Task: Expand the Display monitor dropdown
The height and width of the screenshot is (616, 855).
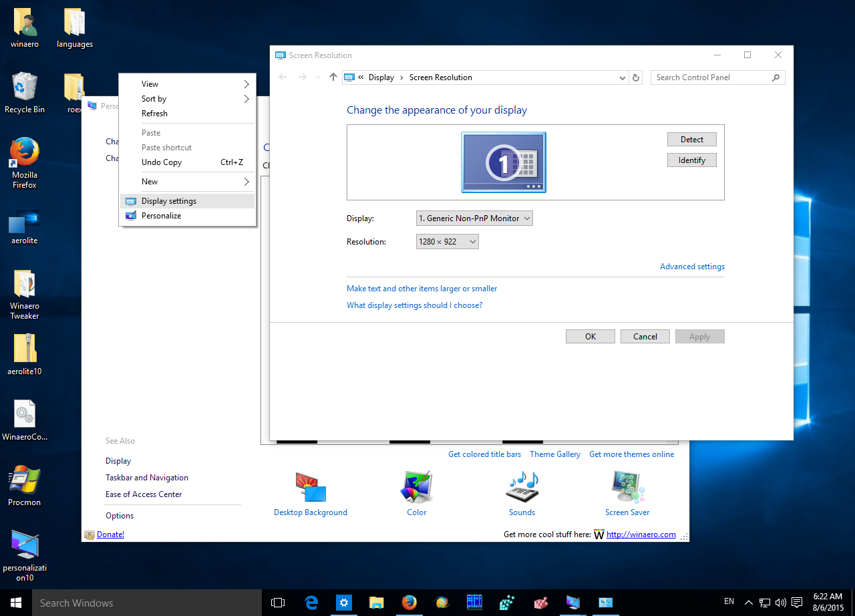Action: [474, 218]
